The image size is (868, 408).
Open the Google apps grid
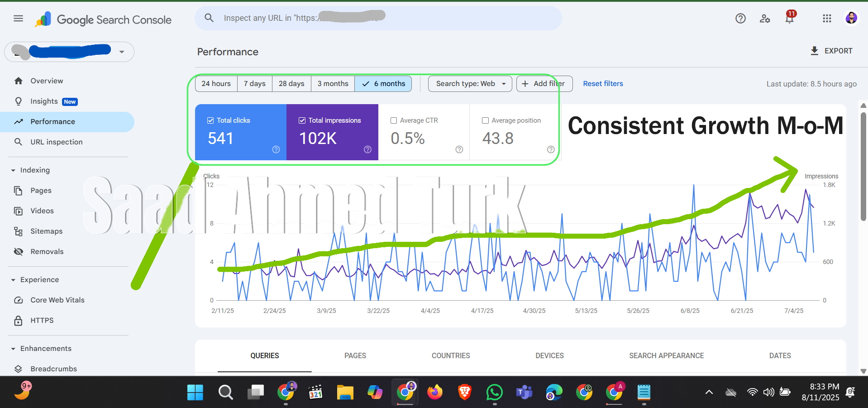827,19
